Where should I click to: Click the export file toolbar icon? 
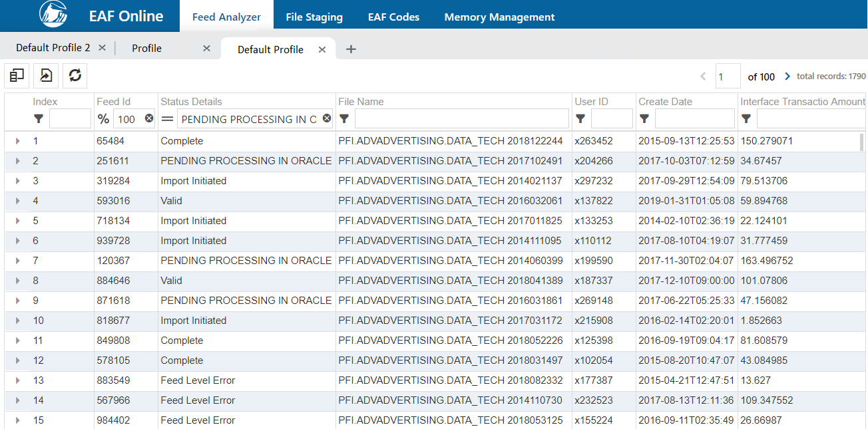pos(46,76)
